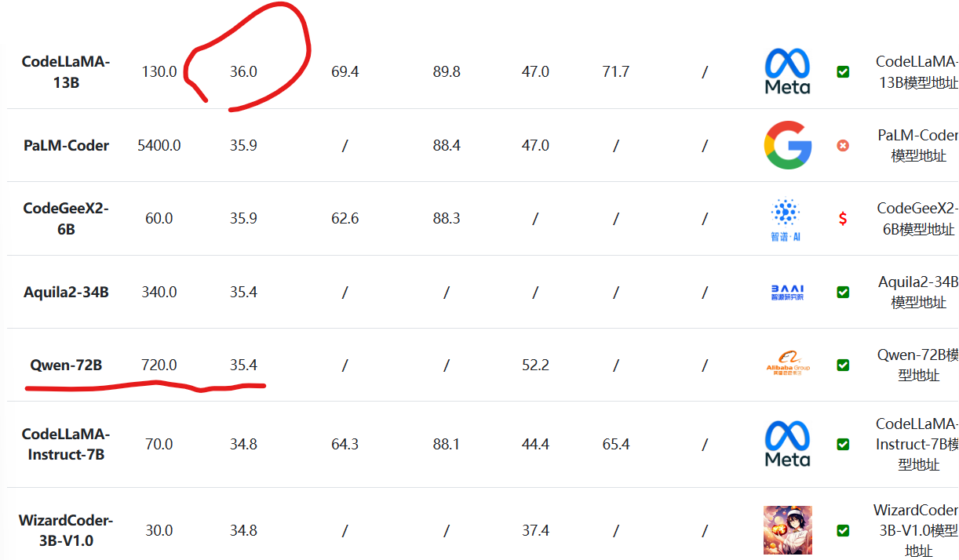Click green checkmark in Qwen-72B row
Image resolution: width=959 pixels, height=560 pixels.
point(843,365)
